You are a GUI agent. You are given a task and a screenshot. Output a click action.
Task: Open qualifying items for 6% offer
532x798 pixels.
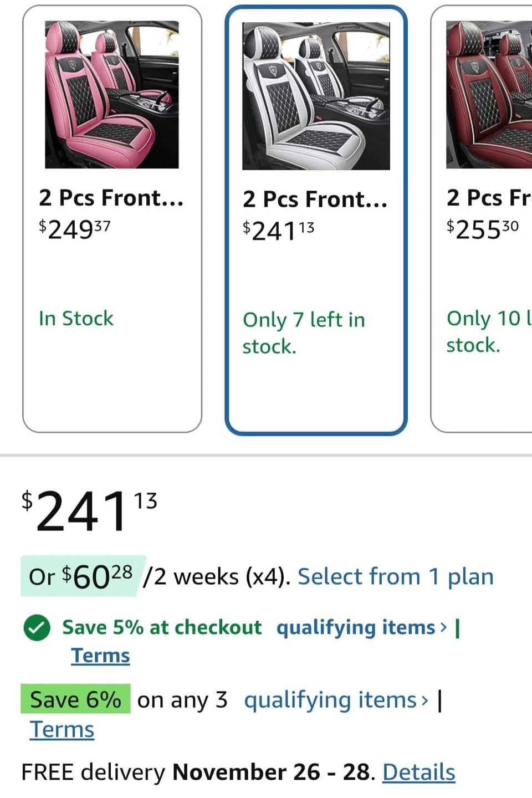pyautogui.click(x=330, y=700)
